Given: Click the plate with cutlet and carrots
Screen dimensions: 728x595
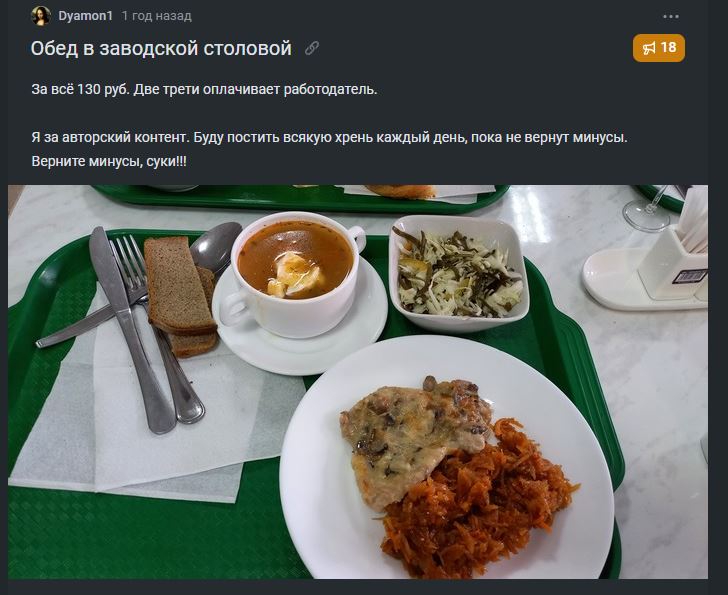Looking at the screenshot, I should [x=447, y=457].
